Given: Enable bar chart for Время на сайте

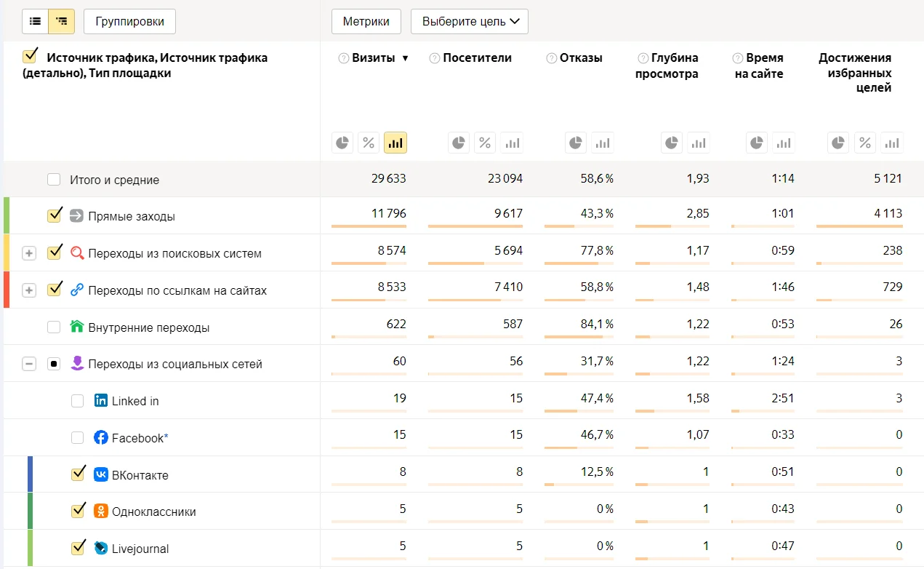Looking at the screenshot, I should pos(783,143).
